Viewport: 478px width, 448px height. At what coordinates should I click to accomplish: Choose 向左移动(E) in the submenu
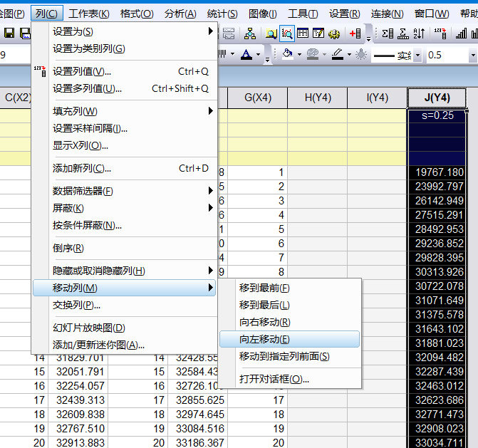click(x=289, y=339)
